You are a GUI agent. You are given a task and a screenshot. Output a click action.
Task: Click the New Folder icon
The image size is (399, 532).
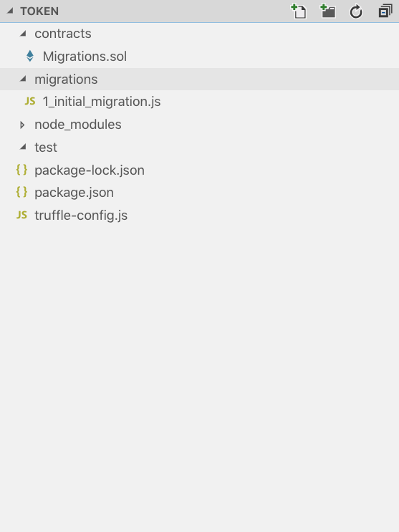[327, 11]
